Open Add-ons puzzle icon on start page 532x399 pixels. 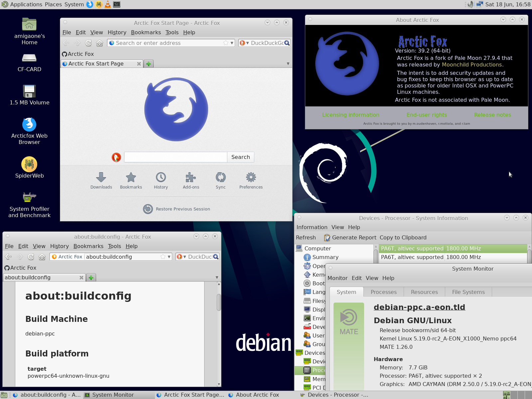click(x=191, y=181)
